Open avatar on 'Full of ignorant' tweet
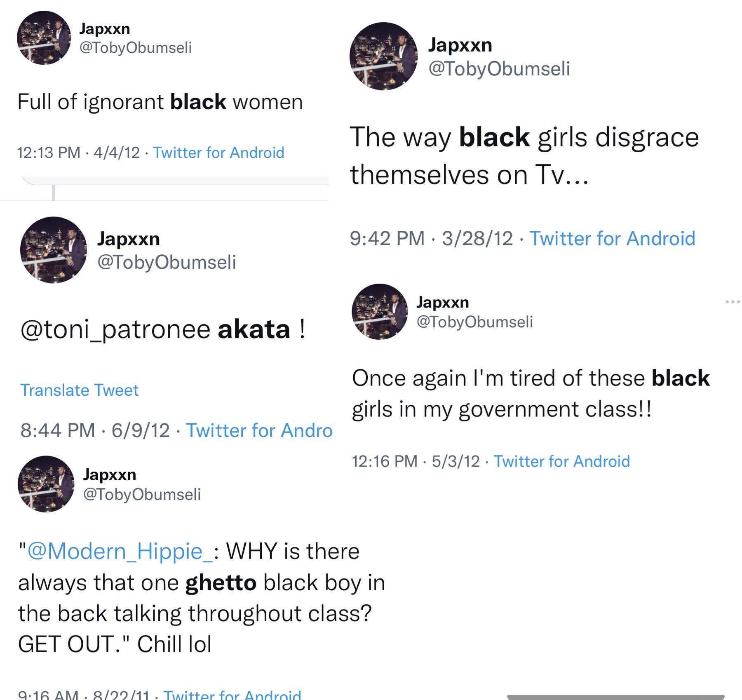 click(x=44, y=38)
